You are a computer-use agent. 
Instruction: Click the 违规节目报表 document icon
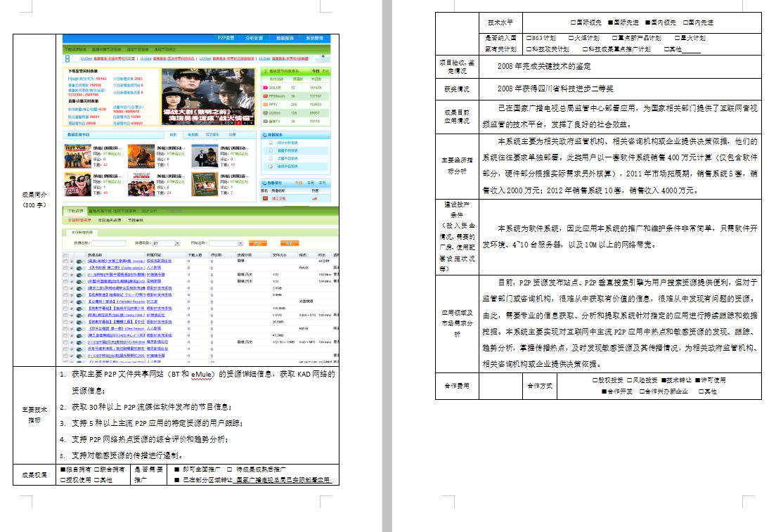click(271, 166)
